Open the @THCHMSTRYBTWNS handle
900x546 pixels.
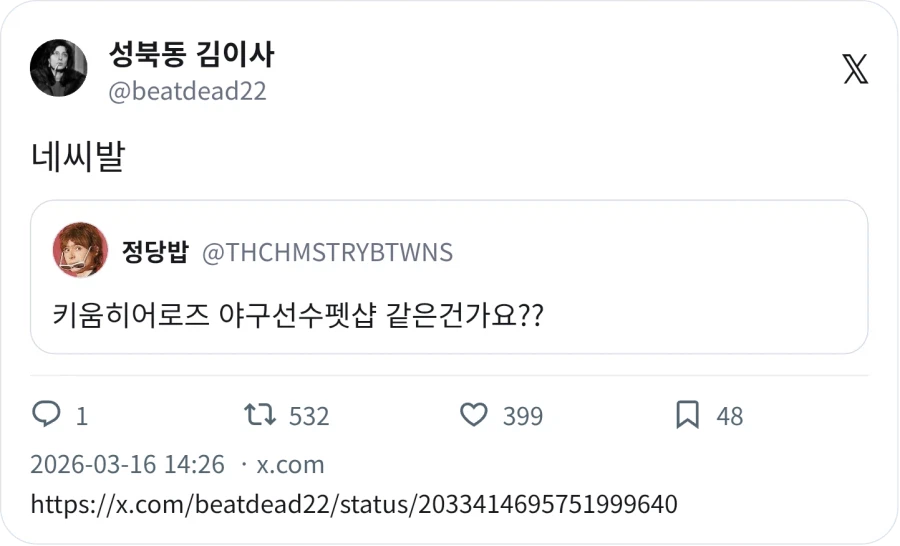click(x=327, y=252)
